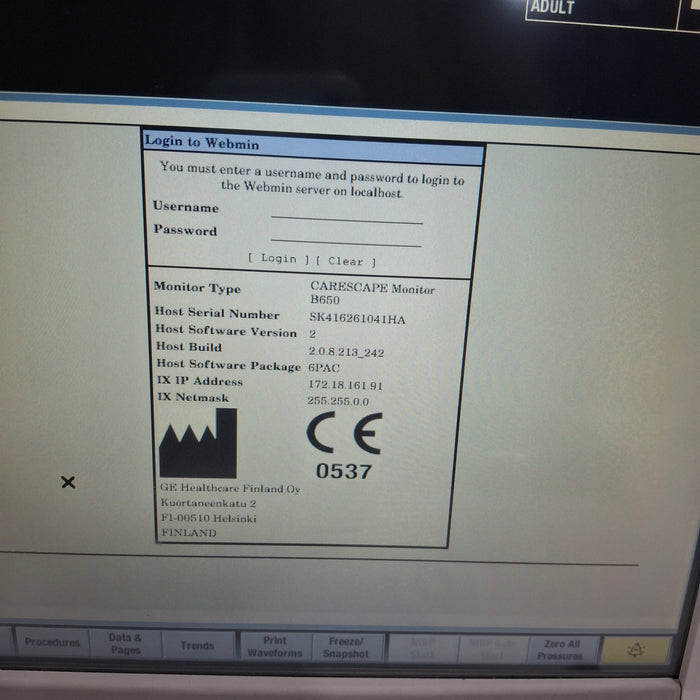Tap Print Waveforms
Image resolution: width=700 pixels, height=700 pixels.
[x=274, y=647]
